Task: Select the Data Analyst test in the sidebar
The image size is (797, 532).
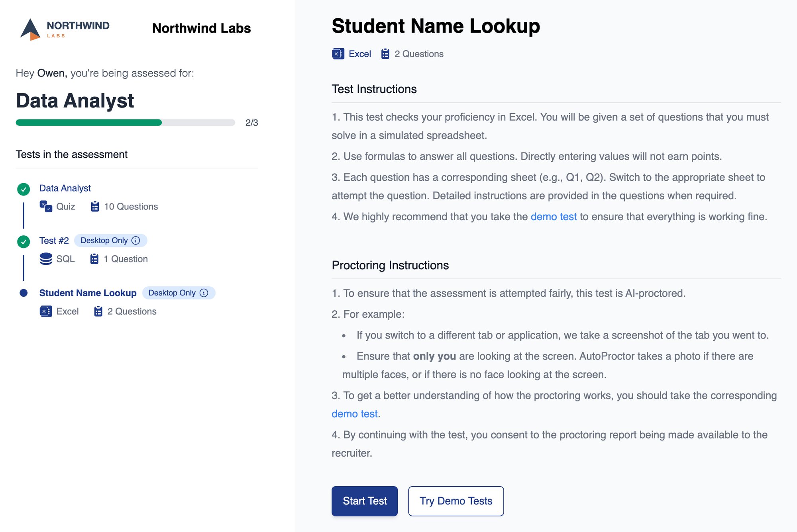Action: pos(65,188)
